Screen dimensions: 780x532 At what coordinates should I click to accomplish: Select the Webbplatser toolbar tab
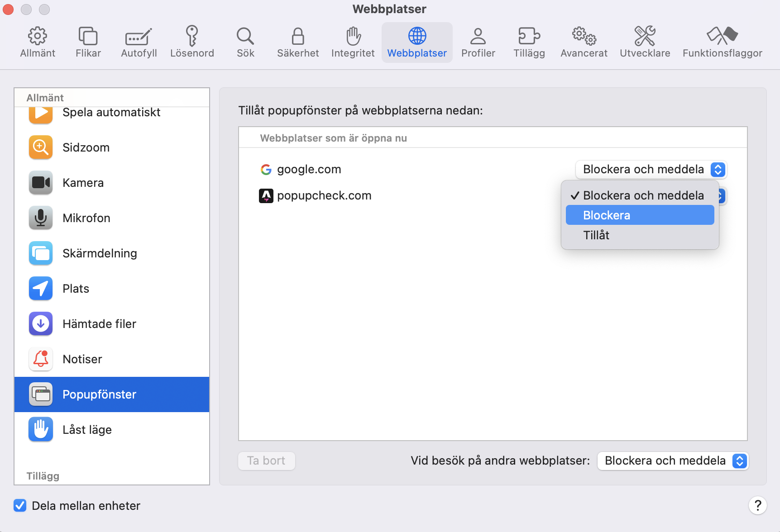coord(417,43)
